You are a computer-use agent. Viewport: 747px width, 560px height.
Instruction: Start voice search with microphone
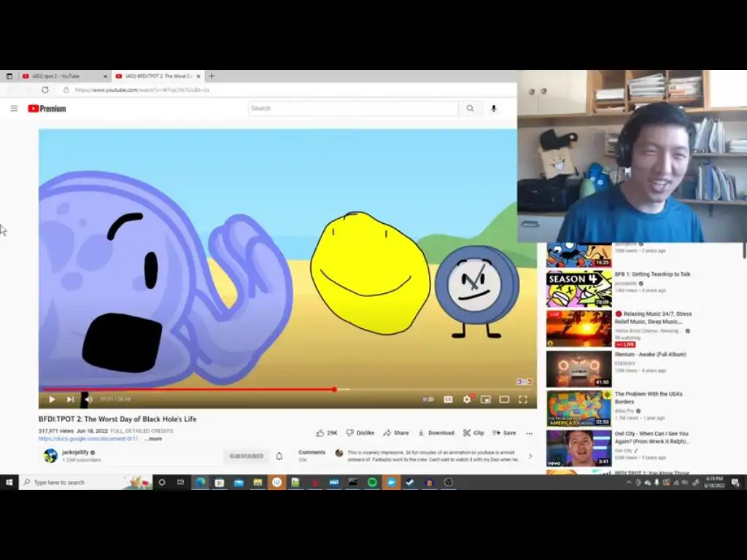coord(494,109)
